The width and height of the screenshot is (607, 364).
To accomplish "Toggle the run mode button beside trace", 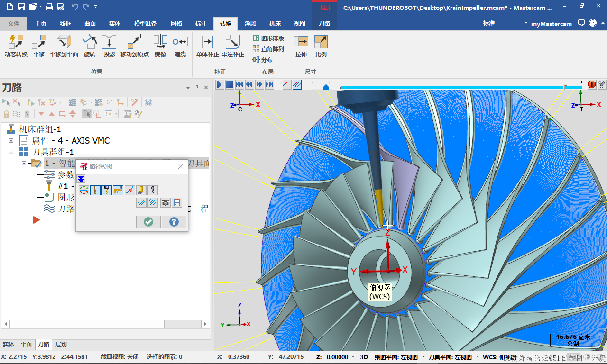I will pyautogui.click(x=297, y=84).
